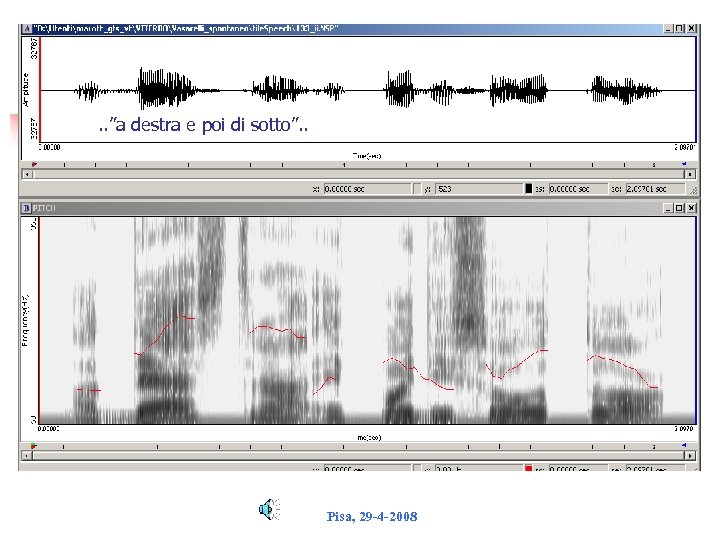Play the audio clip speaker icon
Screen dimensions: 720x540
270,509
